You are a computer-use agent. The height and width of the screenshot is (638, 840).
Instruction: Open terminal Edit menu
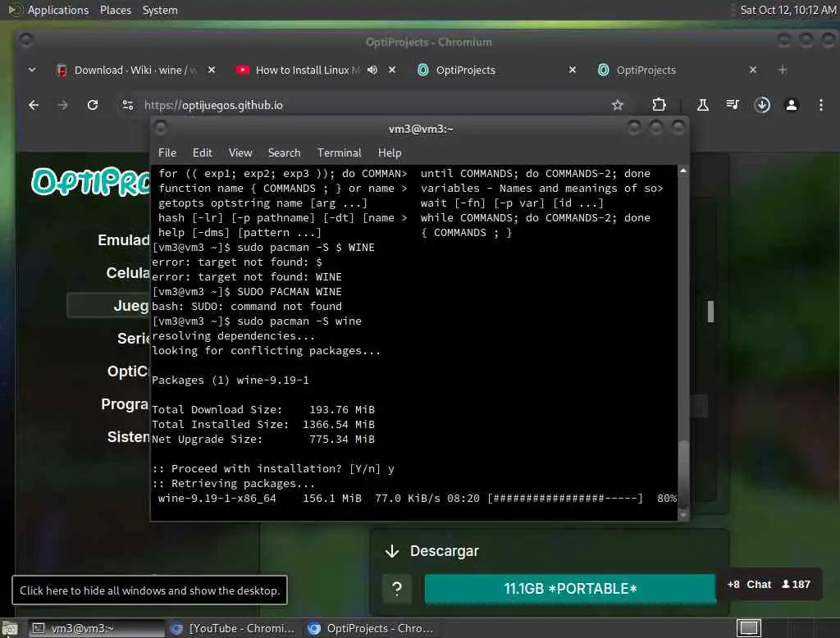[202, 153]
